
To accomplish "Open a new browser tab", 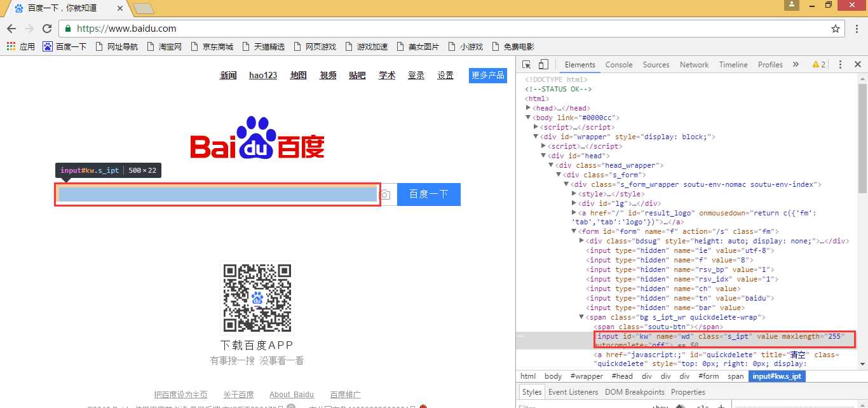I will (144, 8).
